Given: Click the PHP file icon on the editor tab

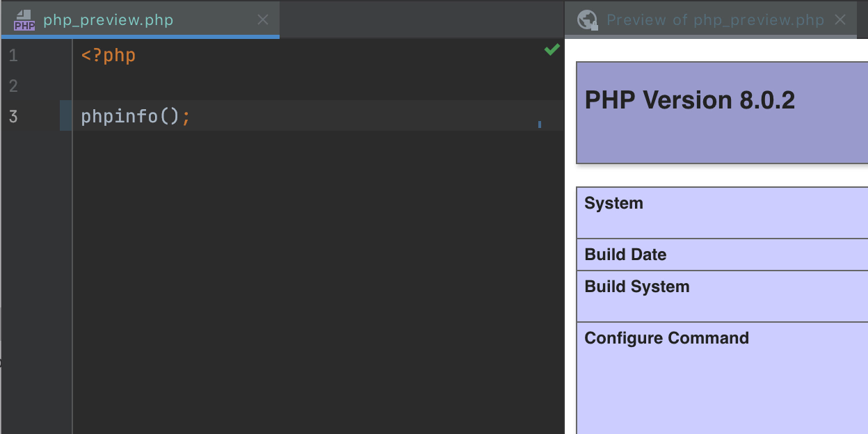Looking at the screenshot, I should pos(24,20).
